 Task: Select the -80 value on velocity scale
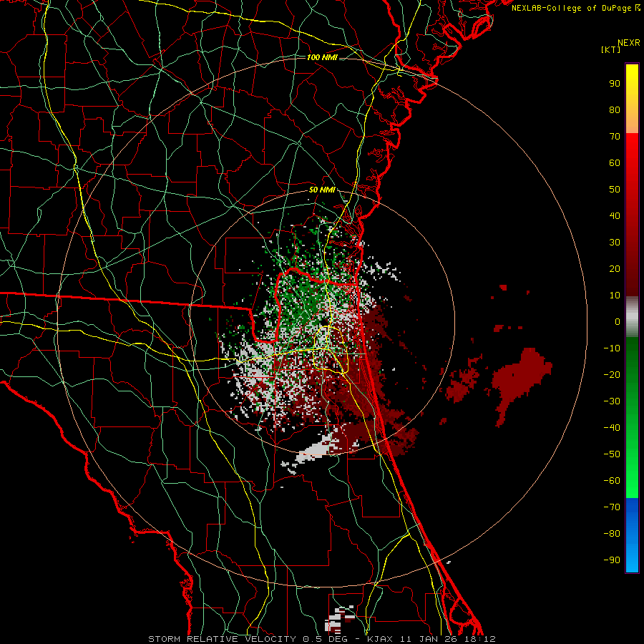coord(612,534)
